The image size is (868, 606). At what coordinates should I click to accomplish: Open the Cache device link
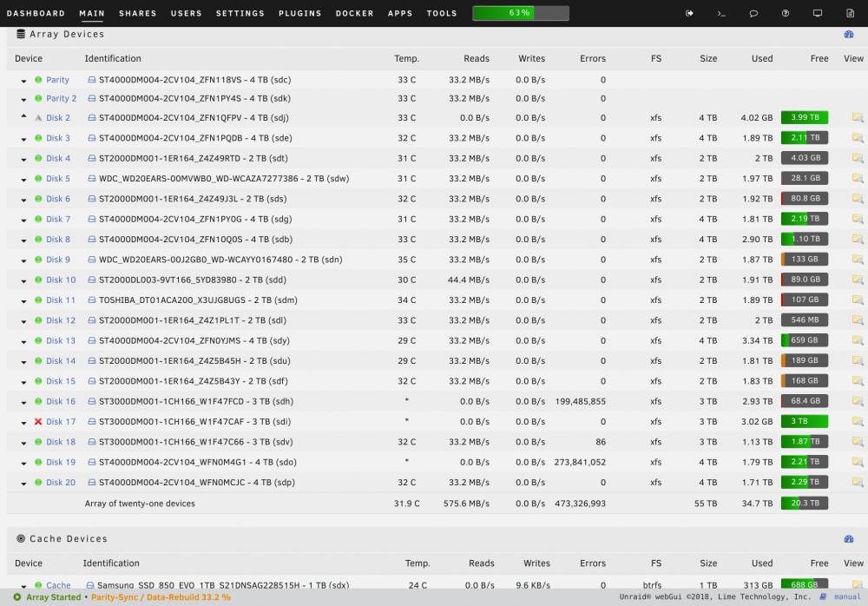[58, 585]
